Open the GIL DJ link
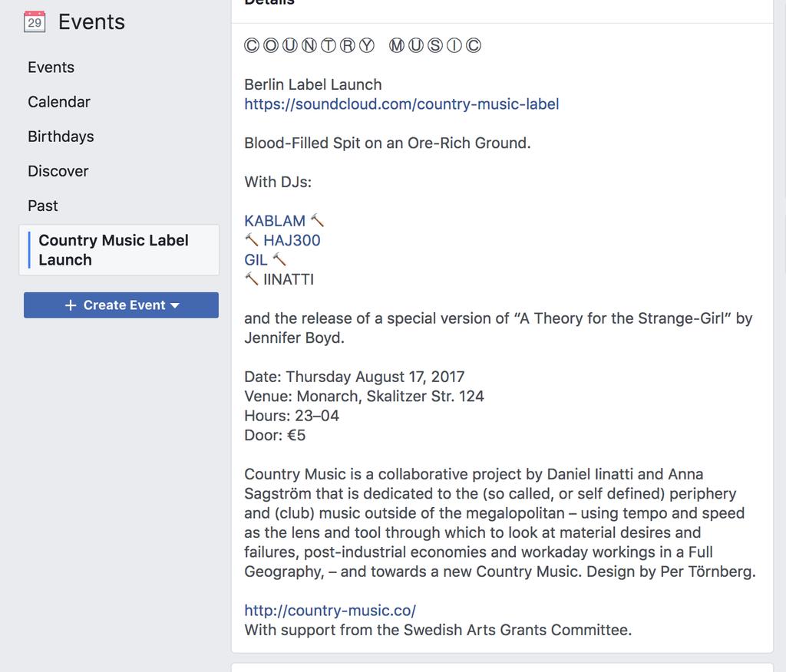Image resolution: width=786 pixels, height=672 pixels. (x=256, y=259)
